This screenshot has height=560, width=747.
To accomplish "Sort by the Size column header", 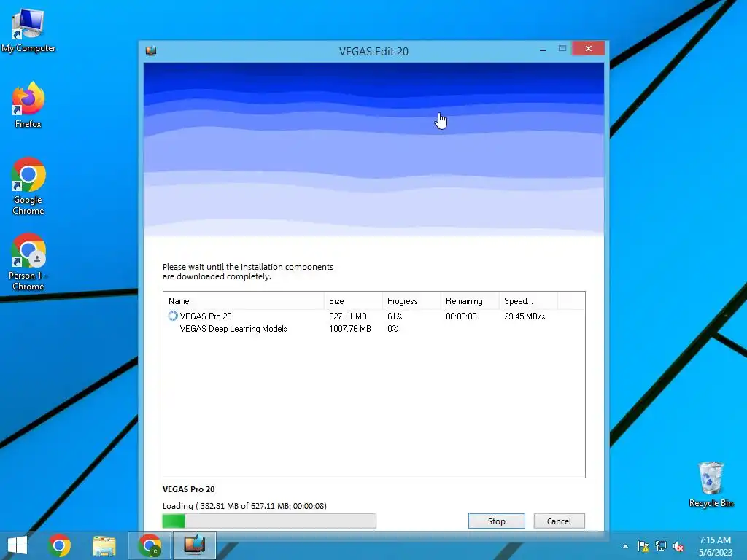I will (353, 301).
